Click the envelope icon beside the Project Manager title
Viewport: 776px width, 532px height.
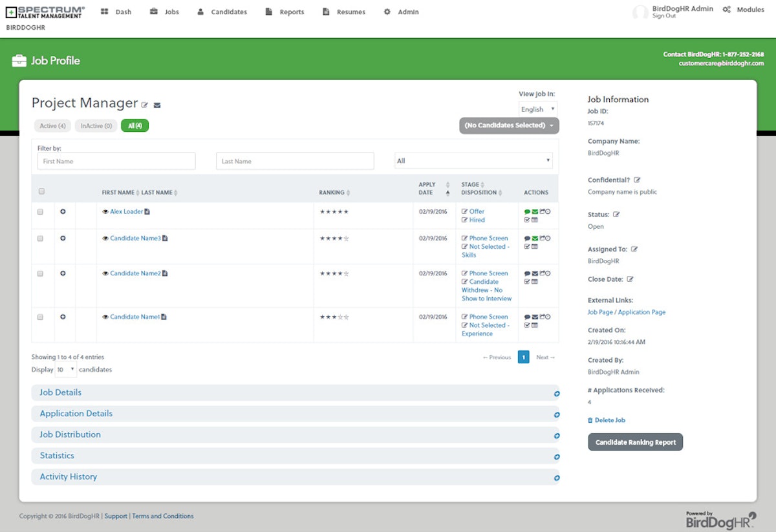156,105
